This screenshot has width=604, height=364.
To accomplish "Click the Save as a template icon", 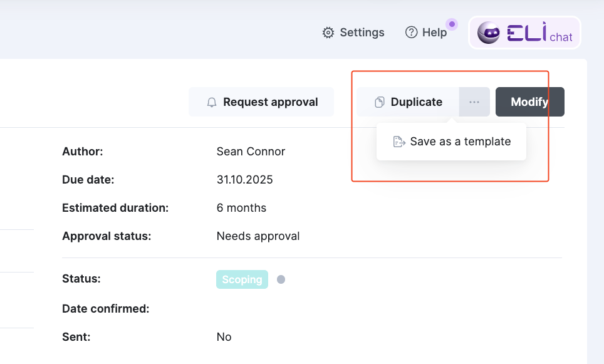I will [x=398, y=142].
